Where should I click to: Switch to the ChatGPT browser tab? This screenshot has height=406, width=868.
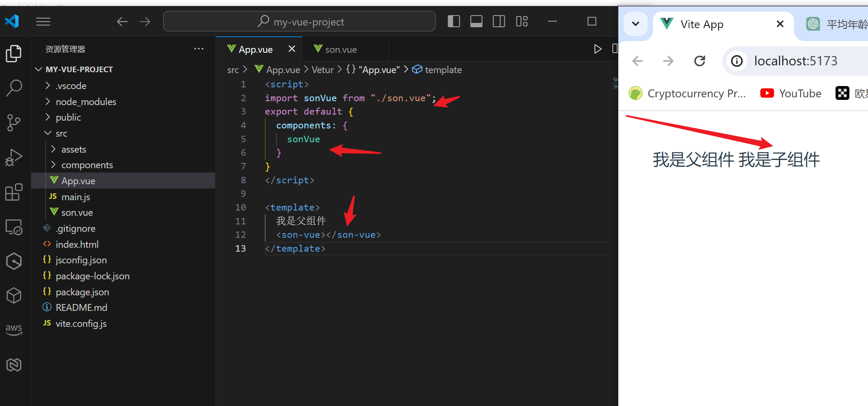point(836,25)
